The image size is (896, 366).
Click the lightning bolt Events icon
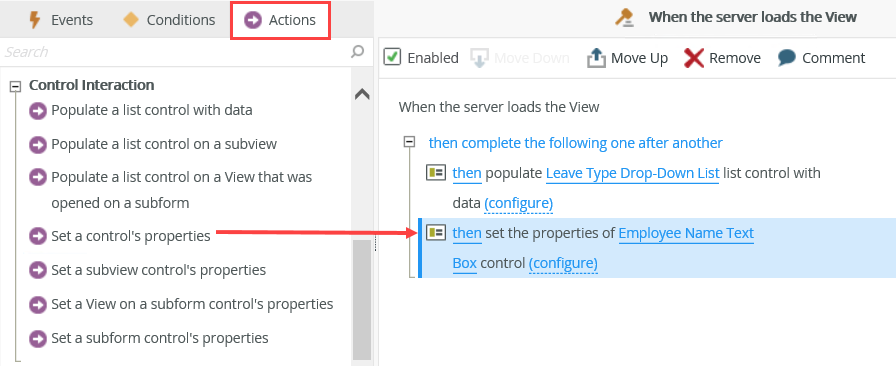click(x=35, y=20)
